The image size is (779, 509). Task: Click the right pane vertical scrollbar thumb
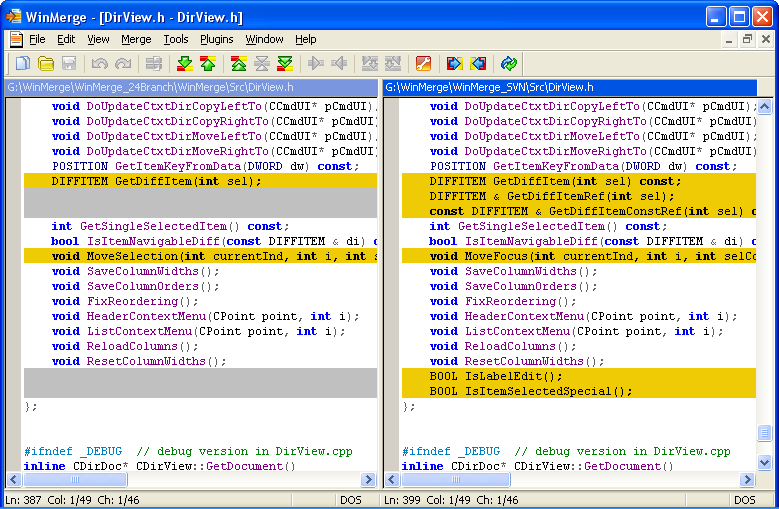[765, 433]
